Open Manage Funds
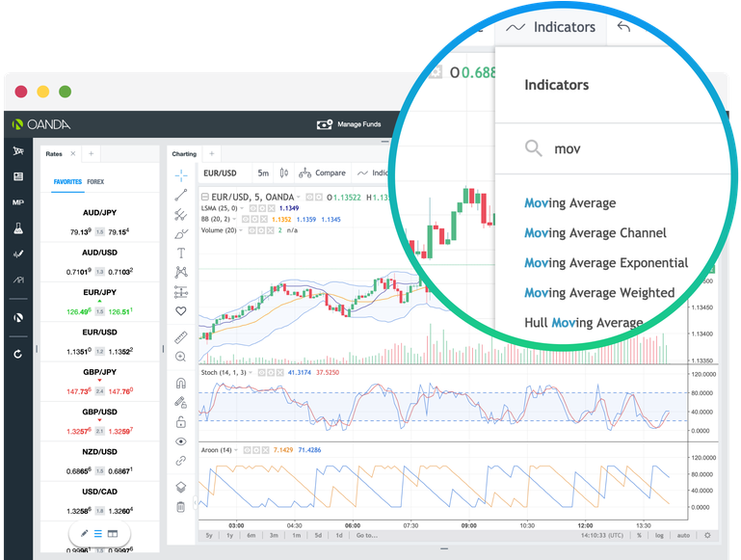Screen dimensions: 741x560 349,124
